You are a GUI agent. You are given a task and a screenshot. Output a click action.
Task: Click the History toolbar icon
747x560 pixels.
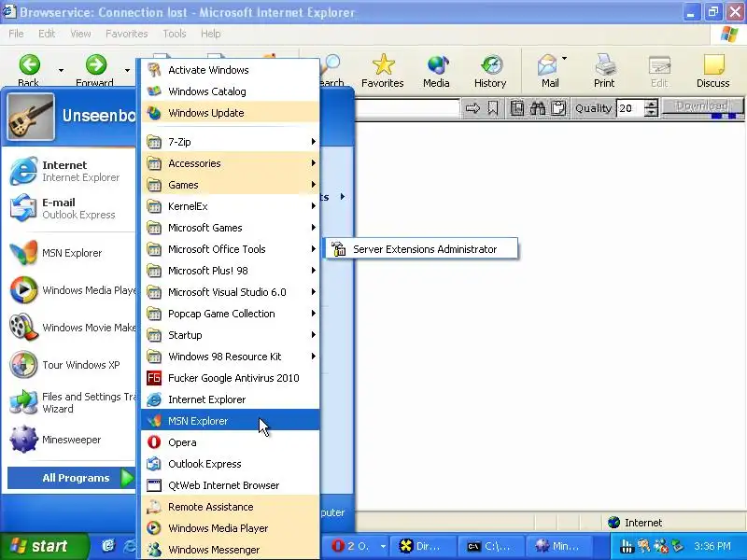click(491, 65)
